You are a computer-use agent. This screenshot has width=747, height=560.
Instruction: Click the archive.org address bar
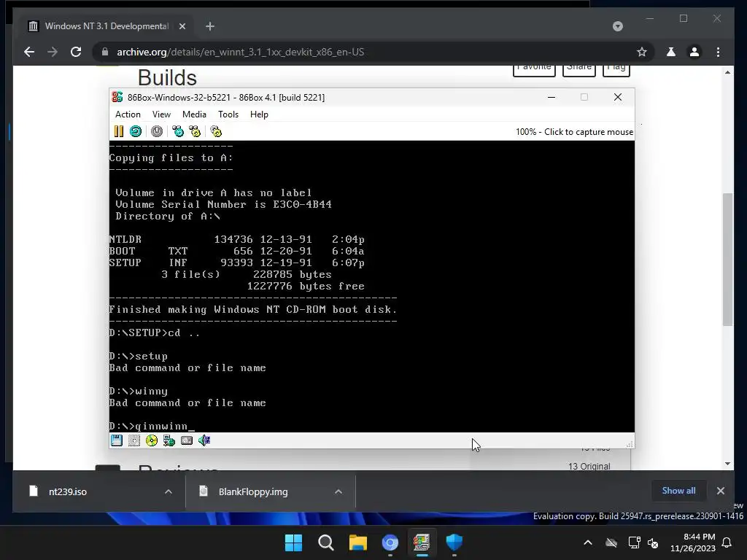coord(371,52)
